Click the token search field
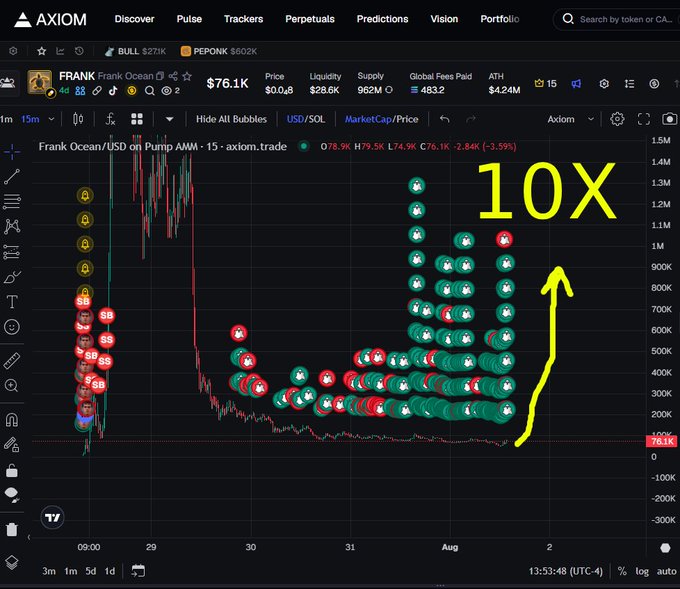Viewport: 680px width, 589px height. tap(616, 19)
